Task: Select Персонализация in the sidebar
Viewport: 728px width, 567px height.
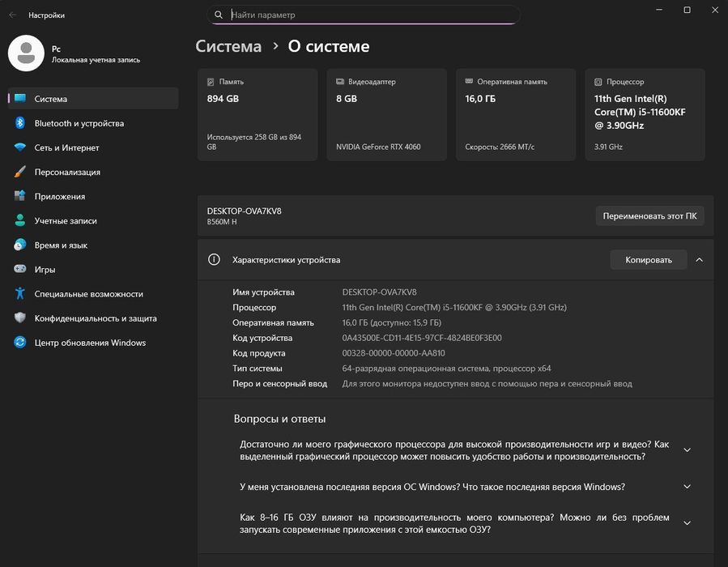Action: (x=93, y=172)
